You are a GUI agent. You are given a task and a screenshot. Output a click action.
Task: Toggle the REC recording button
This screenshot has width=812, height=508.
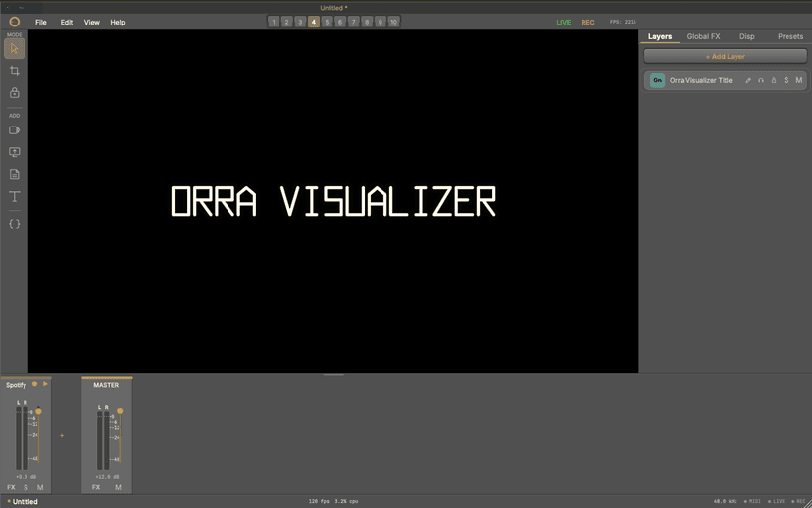coord(587,23)
